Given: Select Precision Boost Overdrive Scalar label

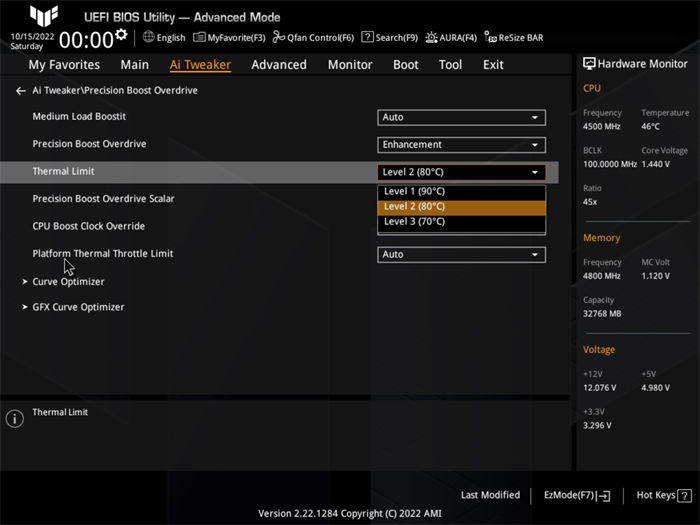Looking at the screenshot, I should pos(103,199).
